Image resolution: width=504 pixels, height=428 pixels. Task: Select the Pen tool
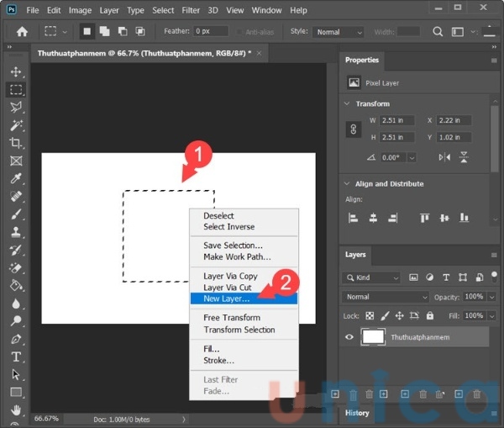(16, 339)
